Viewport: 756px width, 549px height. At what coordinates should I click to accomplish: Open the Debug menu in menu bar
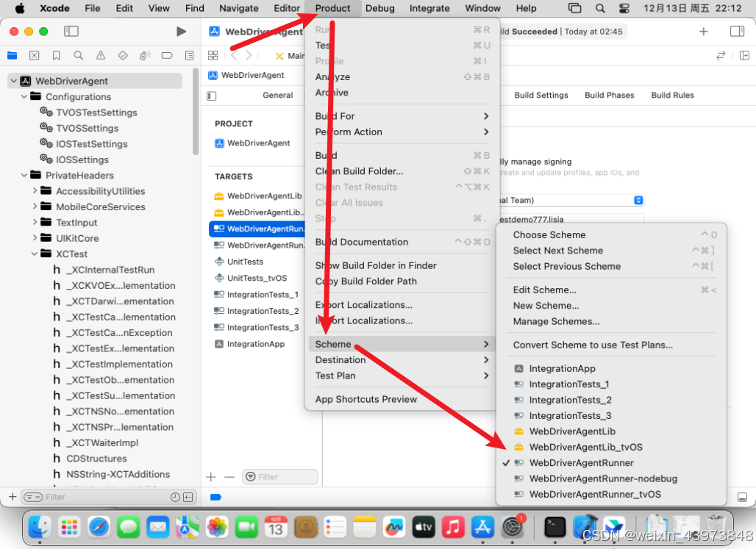[x=380, y=8]
